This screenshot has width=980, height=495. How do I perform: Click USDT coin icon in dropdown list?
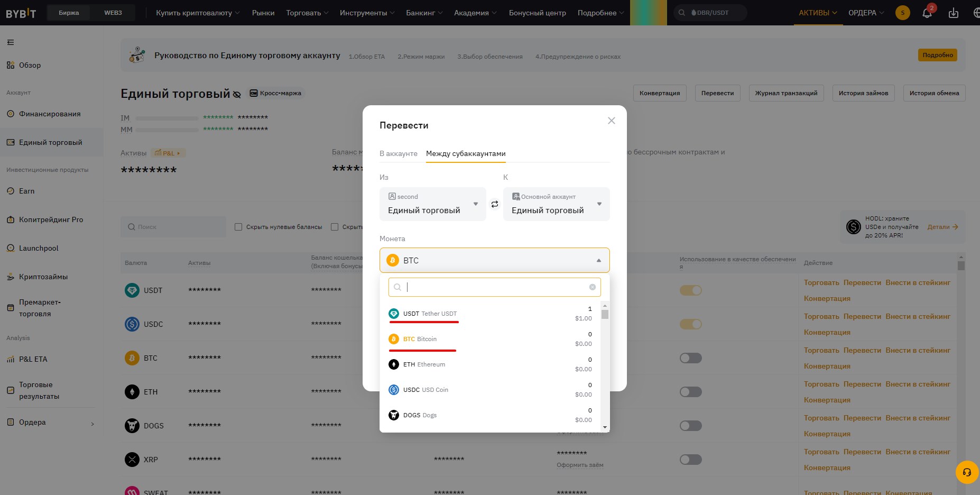(x=394, y=314)
